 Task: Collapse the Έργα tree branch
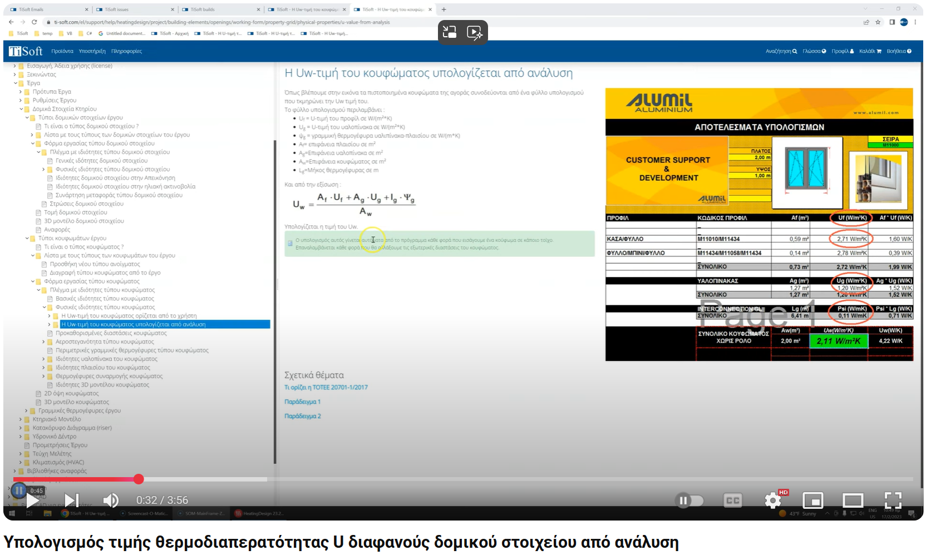tap(16, 82)
